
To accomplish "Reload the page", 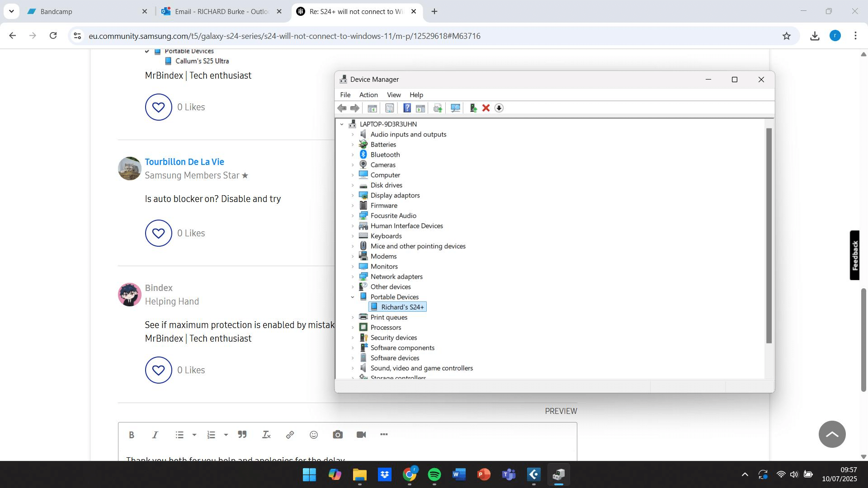I will pos(53,36).
